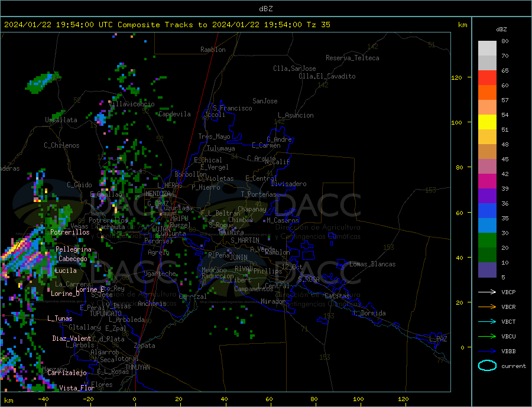This screenshot has width=532, height=407.
Task: Click the cyan 'current' ellipse legend icon
Action: [487, 366]
